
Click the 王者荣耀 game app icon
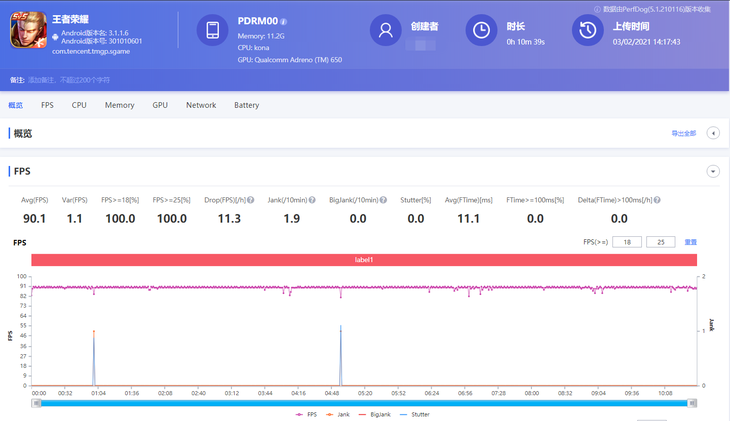(28, 30)
